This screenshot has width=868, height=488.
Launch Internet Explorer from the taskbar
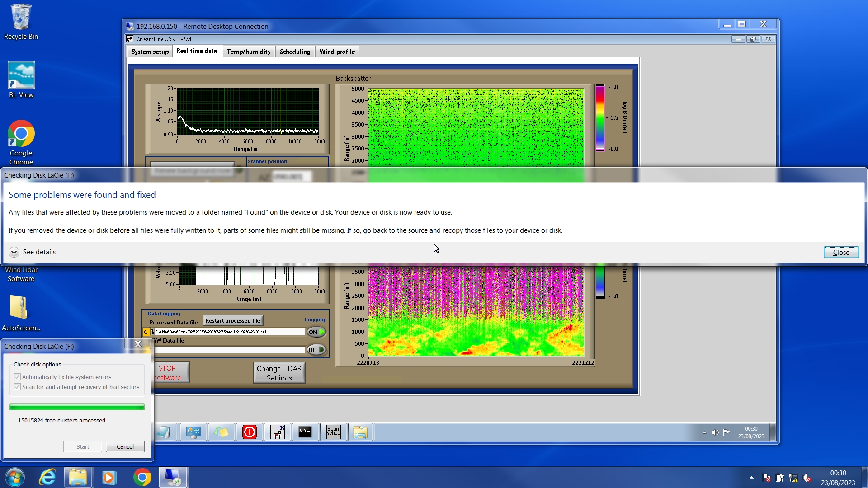point(47,477)
